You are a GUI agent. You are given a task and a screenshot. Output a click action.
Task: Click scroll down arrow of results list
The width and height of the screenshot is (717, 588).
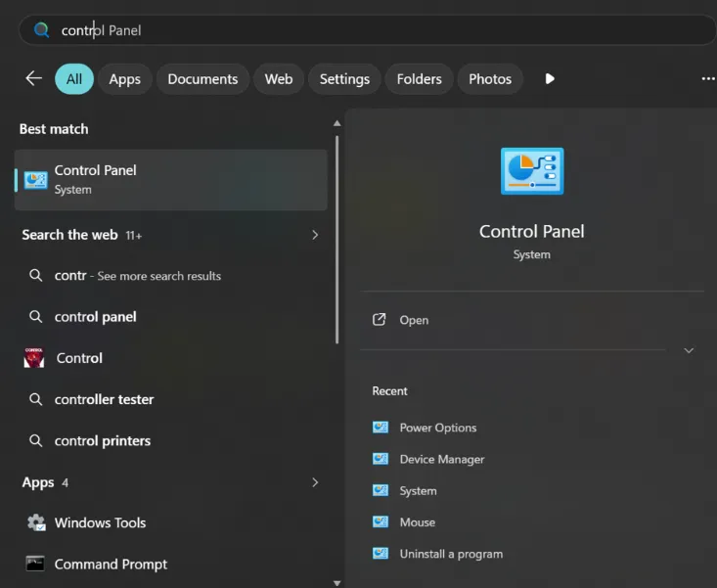[337, 583]
